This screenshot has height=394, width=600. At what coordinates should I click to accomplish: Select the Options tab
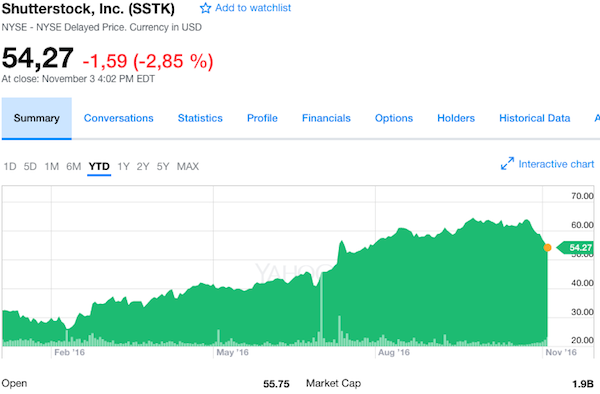coord(394,118)
